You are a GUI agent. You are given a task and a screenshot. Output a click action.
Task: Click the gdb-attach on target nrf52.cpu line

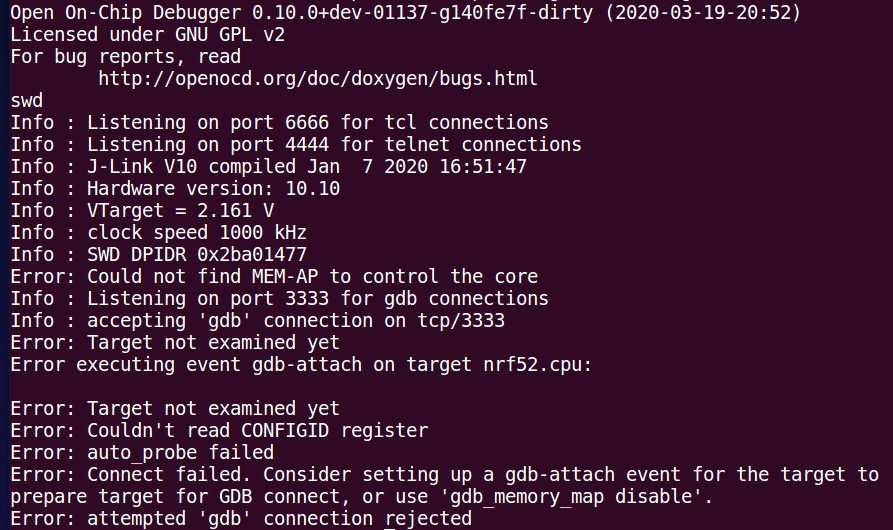click(301, 364)
